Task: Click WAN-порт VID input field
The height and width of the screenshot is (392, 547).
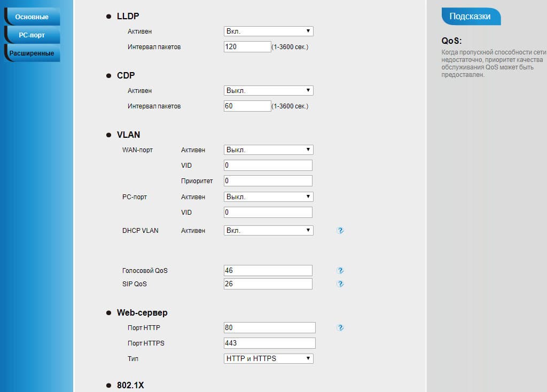Action: (268, 166)
